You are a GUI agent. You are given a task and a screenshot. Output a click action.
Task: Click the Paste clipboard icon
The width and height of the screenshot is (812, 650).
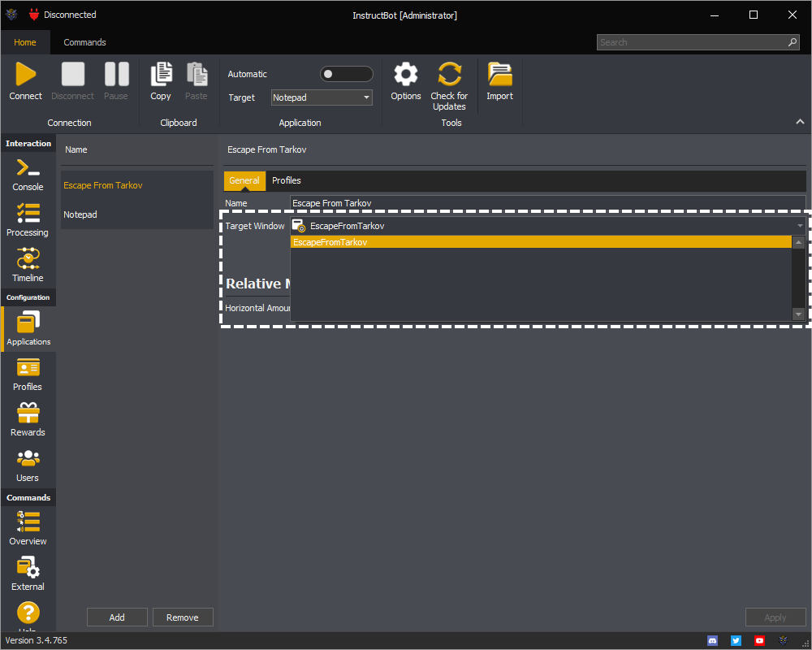pos(197,74)
